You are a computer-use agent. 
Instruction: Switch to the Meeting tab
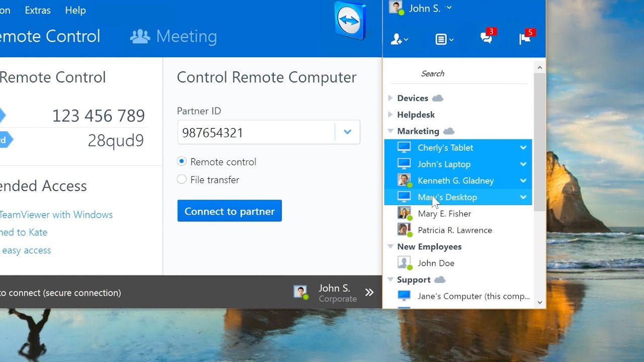point(174,36)
